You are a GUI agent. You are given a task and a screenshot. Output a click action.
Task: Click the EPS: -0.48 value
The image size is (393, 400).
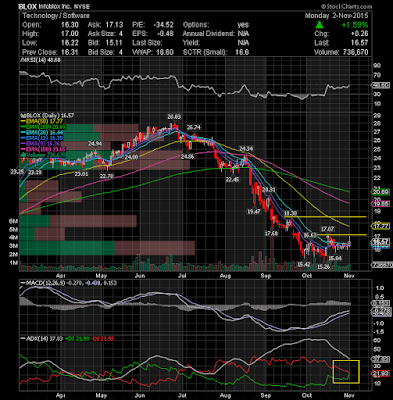coord(165,34)
